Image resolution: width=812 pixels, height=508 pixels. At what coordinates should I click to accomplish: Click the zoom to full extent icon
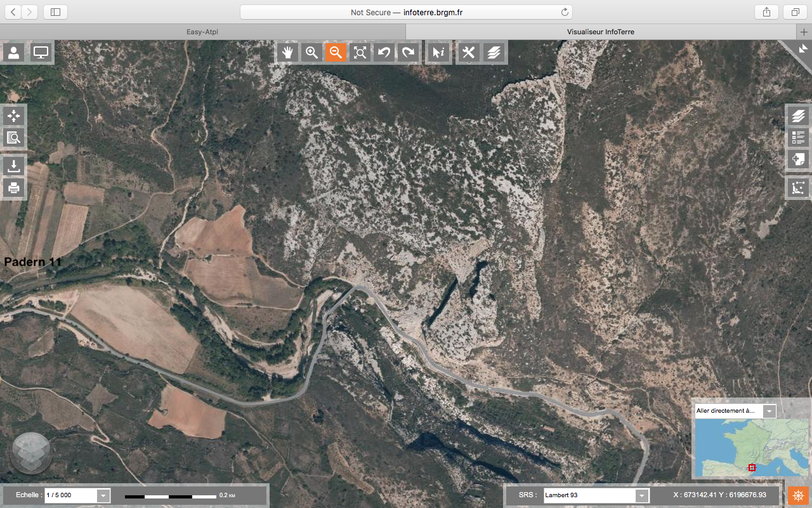tap(360, 53)
